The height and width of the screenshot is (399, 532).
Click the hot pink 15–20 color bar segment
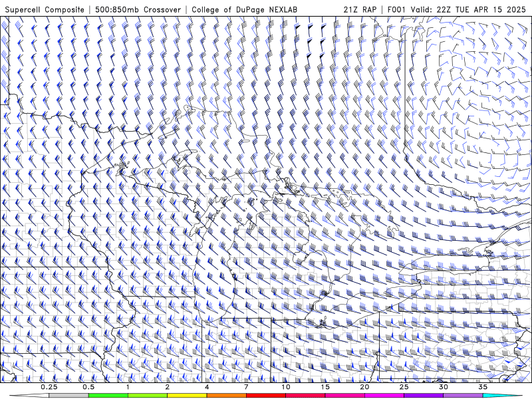(344, 396)
